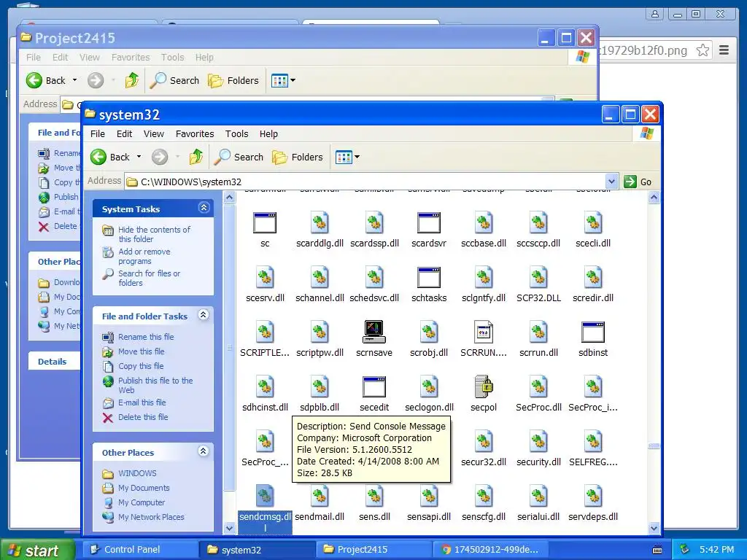Viewport: 747px width, 560px height.
Task: Click left task pane scroll down arrow
Action: [x=229, y=528]
